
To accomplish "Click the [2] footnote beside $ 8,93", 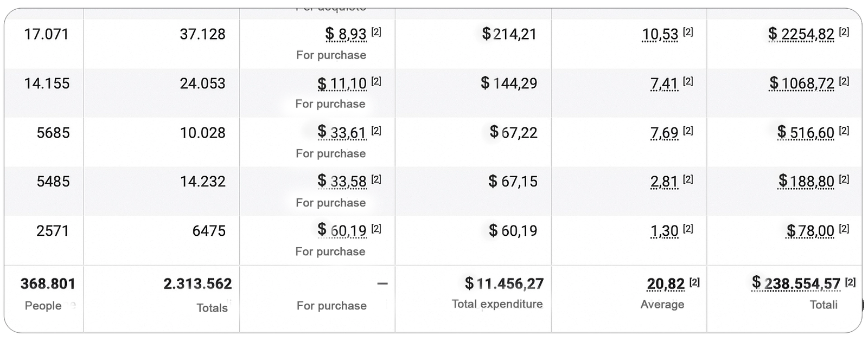I will 376,32.
